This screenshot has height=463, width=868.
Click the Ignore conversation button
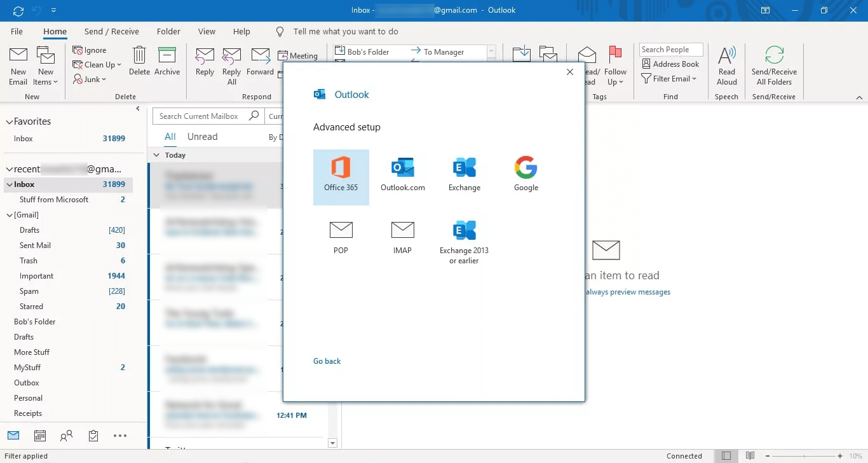tap(90, 50)
